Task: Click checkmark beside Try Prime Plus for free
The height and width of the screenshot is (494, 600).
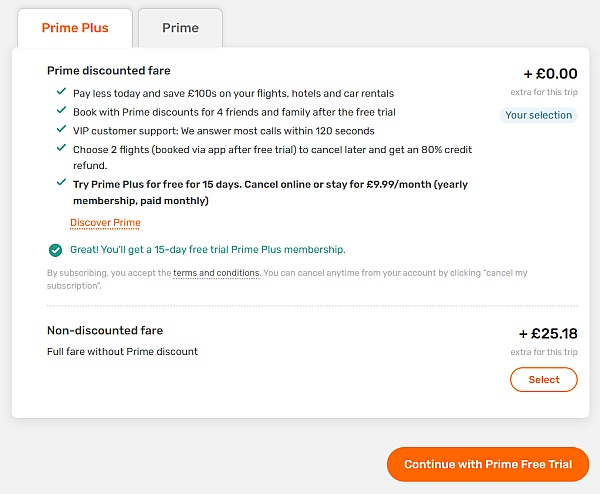Action: coord(61,182)
